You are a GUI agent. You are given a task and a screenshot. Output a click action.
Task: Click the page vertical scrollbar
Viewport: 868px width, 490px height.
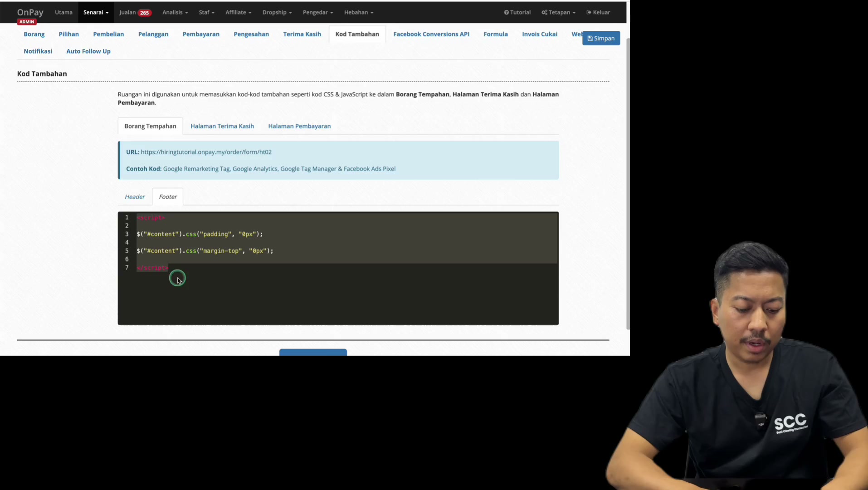628,184
